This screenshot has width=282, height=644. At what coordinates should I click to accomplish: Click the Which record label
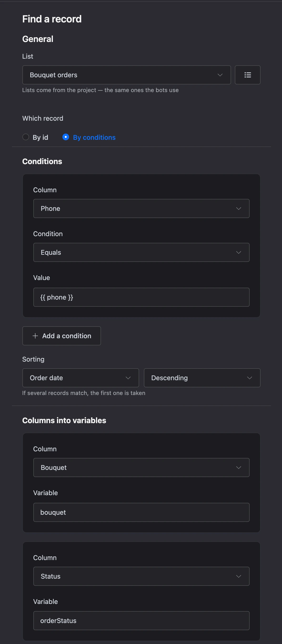point(43,119)
